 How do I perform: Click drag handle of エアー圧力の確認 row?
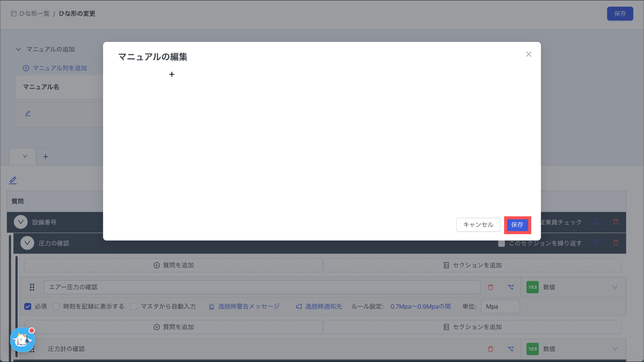tap(32, 287)
